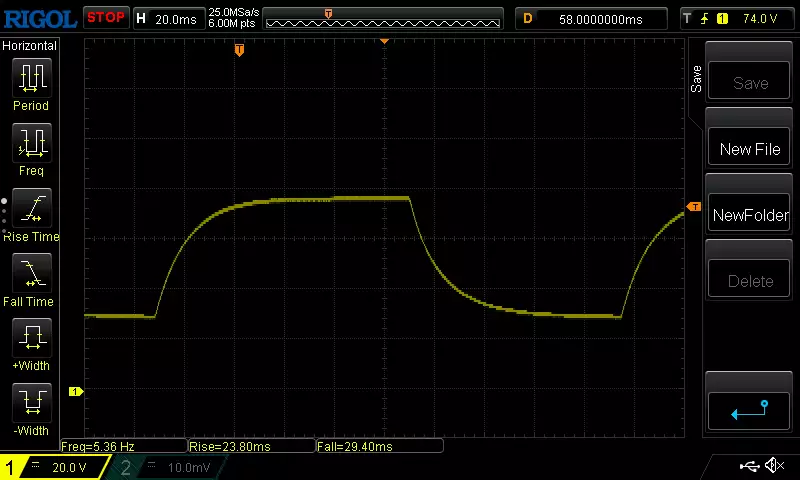Pick the +Width measurement icon

point(31,338)
